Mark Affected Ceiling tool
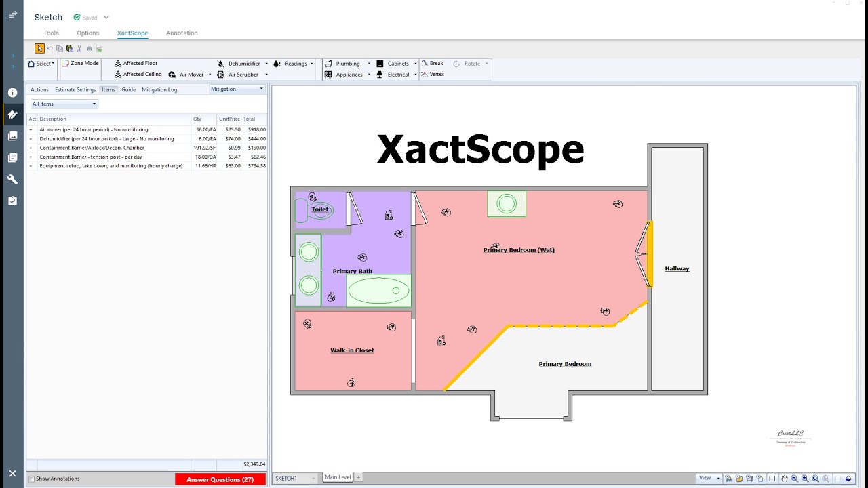 coord(138,74)
